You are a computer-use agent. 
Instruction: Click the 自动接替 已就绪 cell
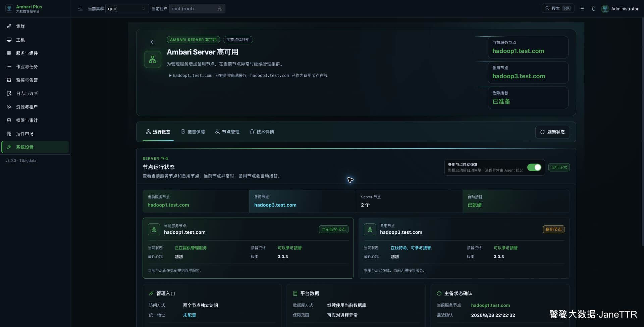[x=516, y=201]
